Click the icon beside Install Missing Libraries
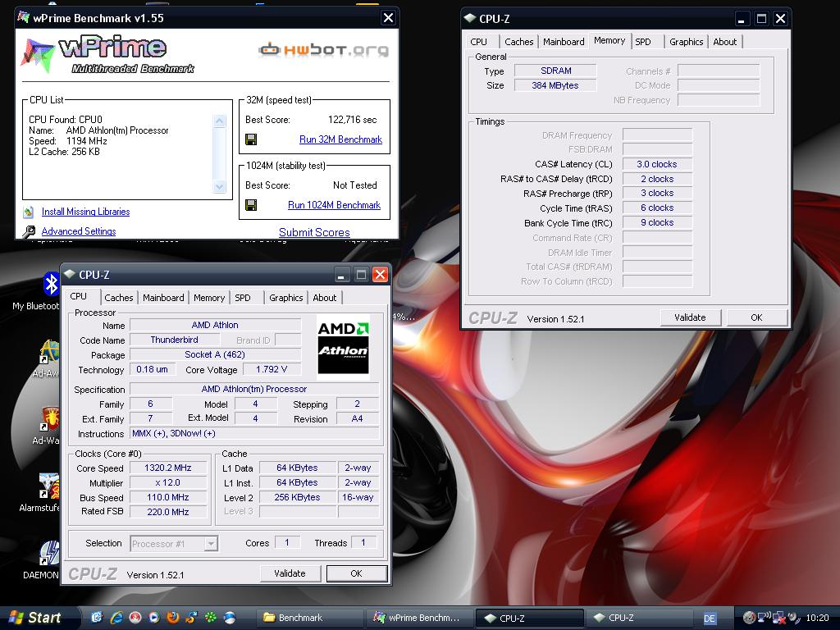Screen dimensions: 840x630 pos(29,212)
